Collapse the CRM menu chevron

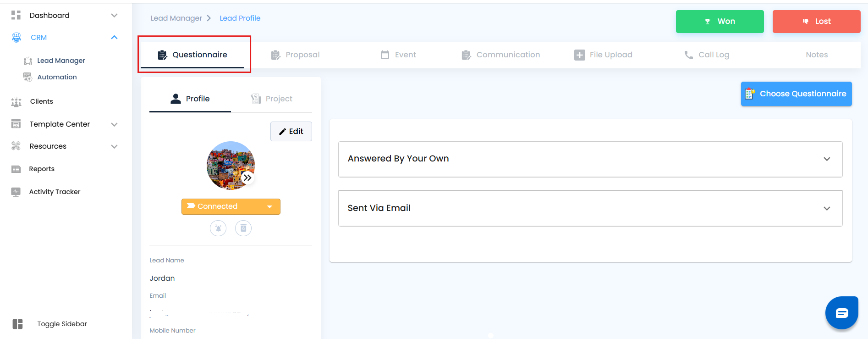[115, 38]
